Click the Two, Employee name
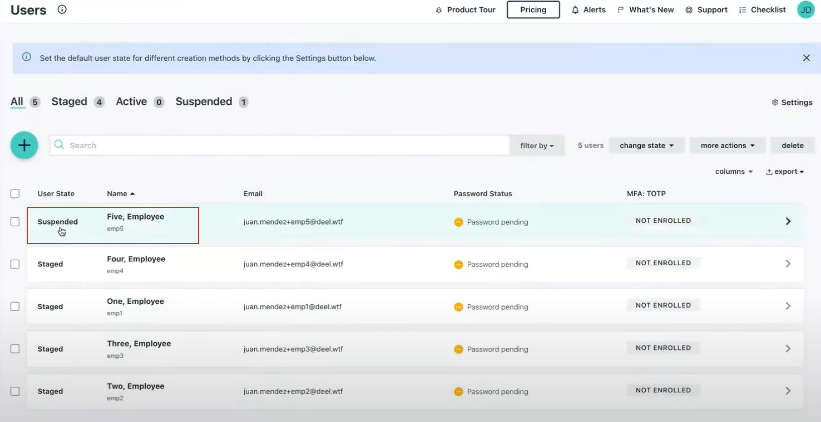 (136, 386)
